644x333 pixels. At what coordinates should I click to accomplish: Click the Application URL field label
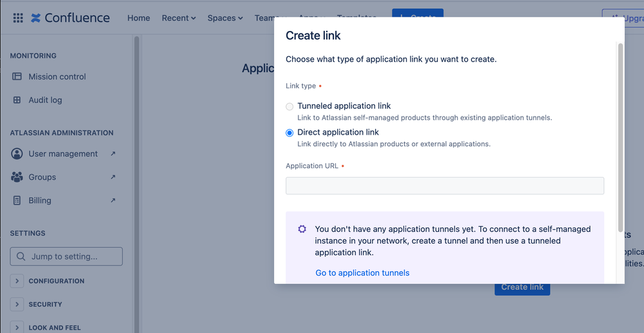(312, 166)
